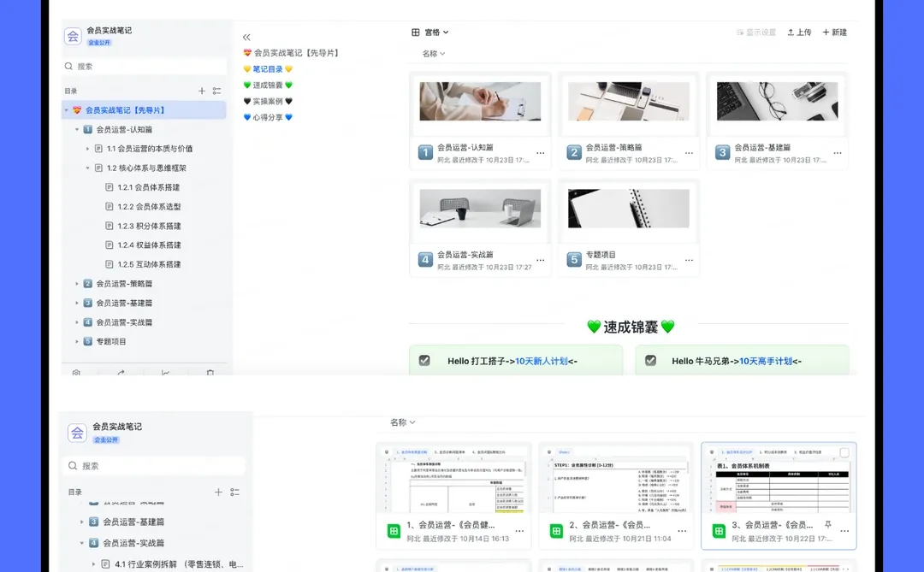Jump to 实操案例 in outline
The image size is (924, 572).
pos(268,102)
